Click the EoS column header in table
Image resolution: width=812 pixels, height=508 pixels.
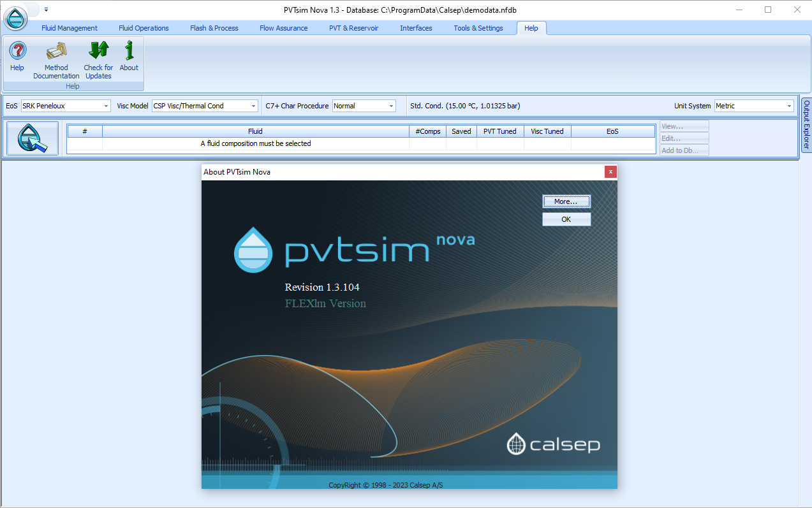pyautogui.click(x=612, y=131)
